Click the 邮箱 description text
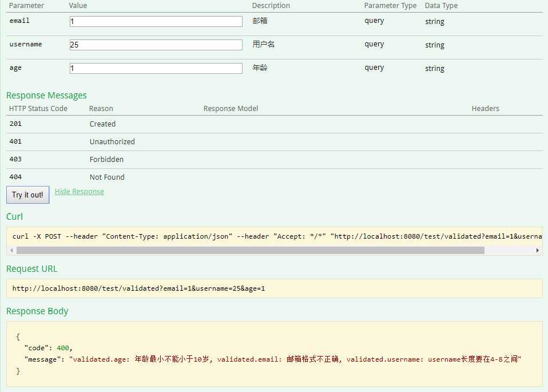The height and width of the screenshot is (392, 548). click(x=260, y=21)
